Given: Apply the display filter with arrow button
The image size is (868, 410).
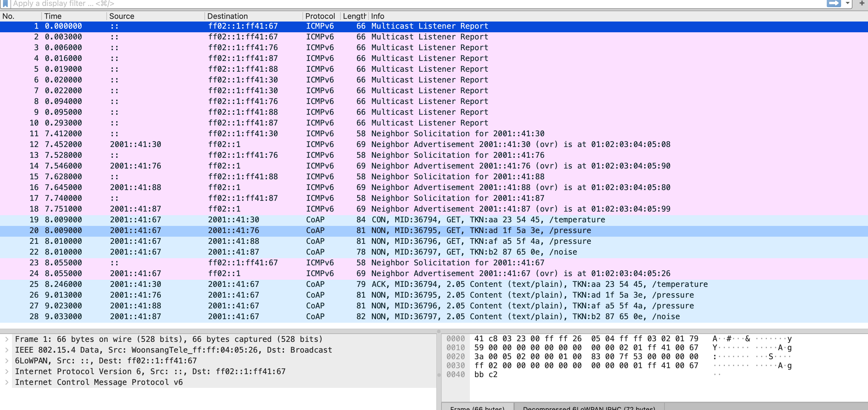Looking at the screenshot, I should coord(833,3).
